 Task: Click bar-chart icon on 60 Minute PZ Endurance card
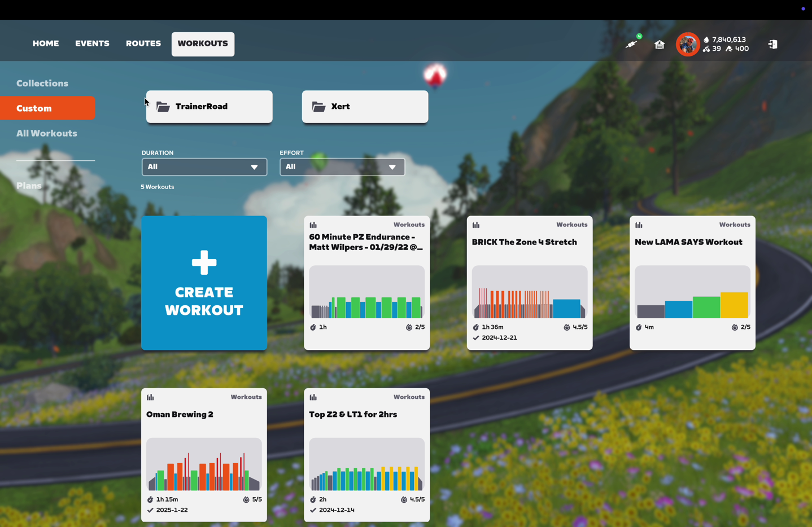click(x=313, y=225)
